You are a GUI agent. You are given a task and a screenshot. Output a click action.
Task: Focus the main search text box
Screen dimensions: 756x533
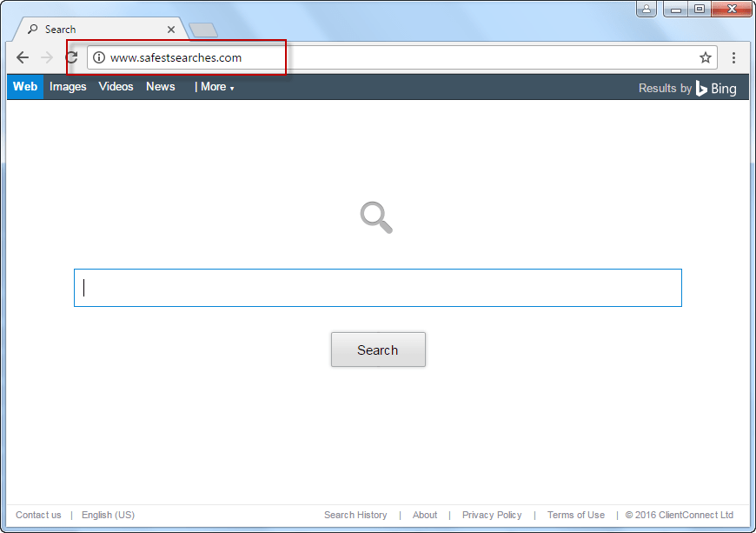point(377,288)
